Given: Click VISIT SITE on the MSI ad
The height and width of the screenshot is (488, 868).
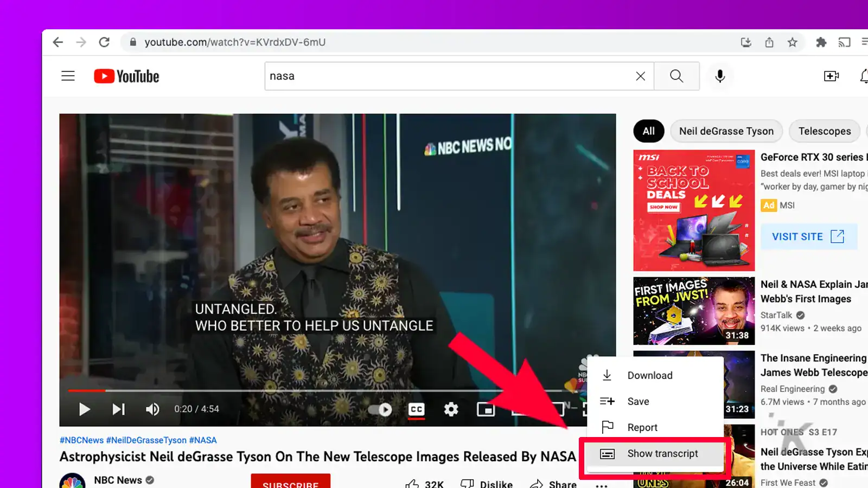Looking at the screenshot, I should [x=809, y=236].
